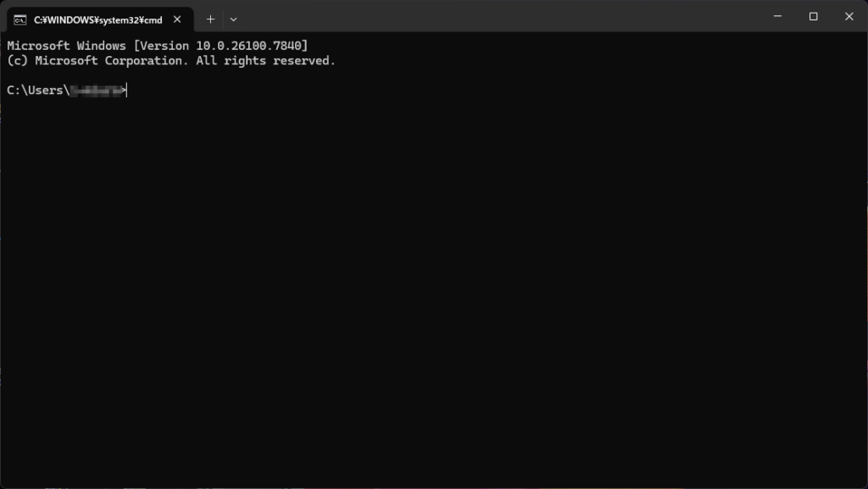Click the word "[Version" in the first line

tap(161, 46)
